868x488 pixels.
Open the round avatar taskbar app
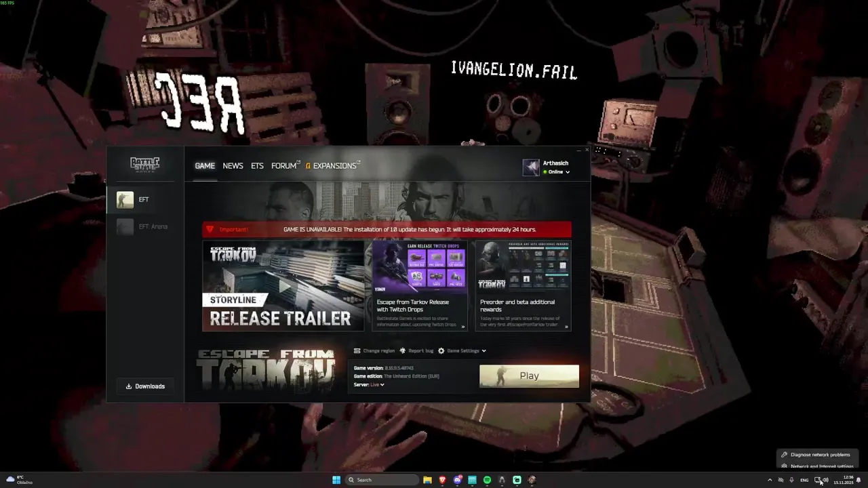pos(532,480)
